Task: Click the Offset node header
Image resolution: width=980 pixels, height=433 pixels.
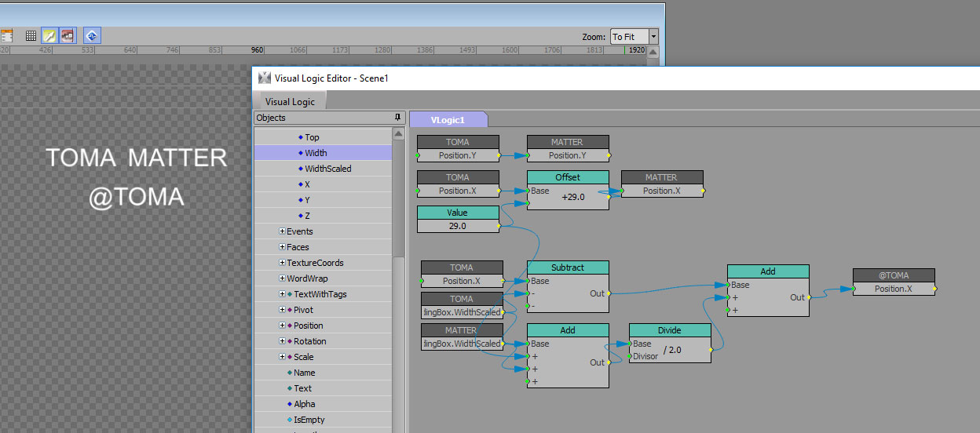Action: [567, 177]
